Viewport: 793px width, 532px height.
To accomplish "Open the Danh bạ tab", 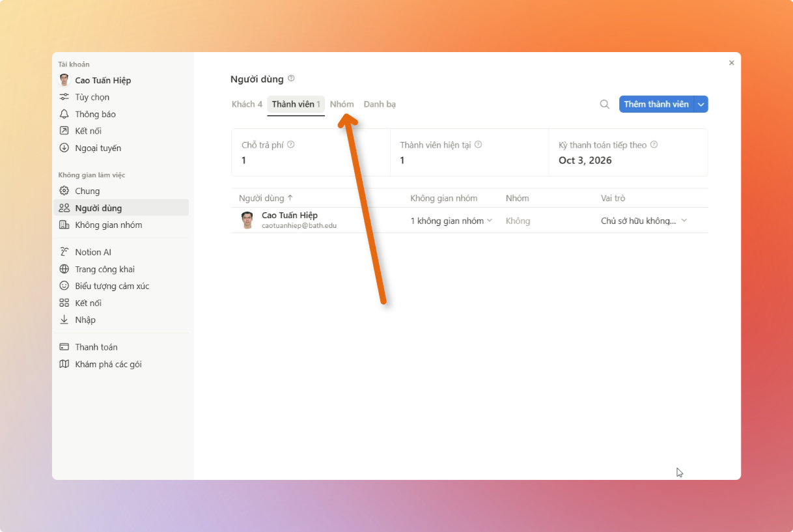I will click(380, 104).
